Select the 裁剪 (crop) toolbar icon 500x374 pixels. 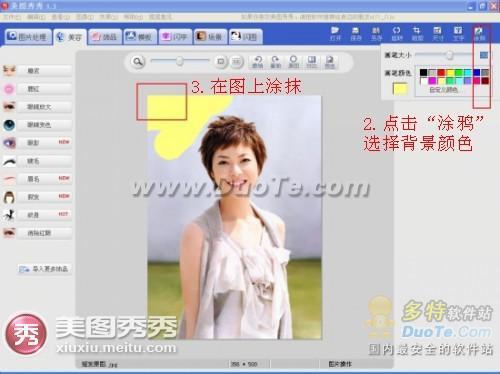click(417, 34)
